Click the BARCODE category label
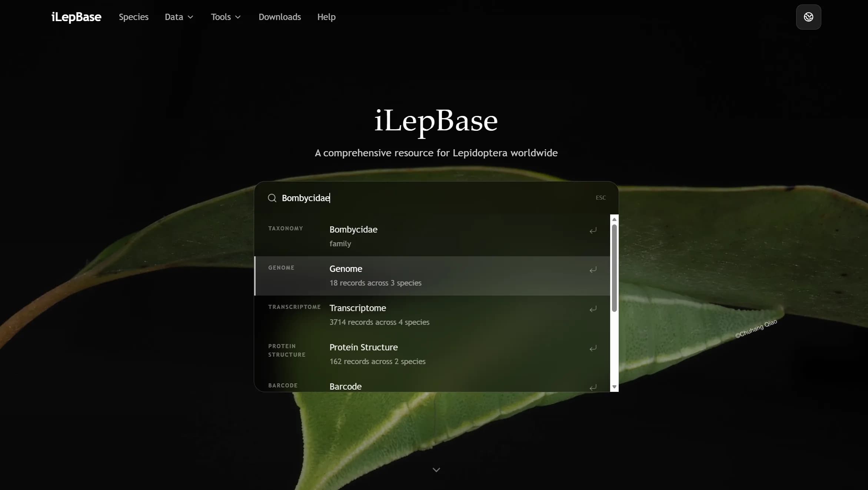 click(283, 386)
